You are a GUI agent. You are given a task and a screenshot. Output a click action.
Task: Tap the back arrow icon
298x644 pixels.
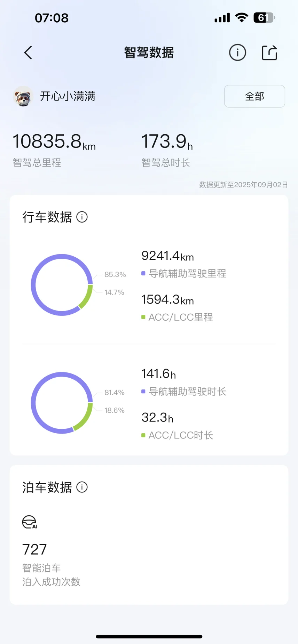pyautogui.click(x=28, y=53)
